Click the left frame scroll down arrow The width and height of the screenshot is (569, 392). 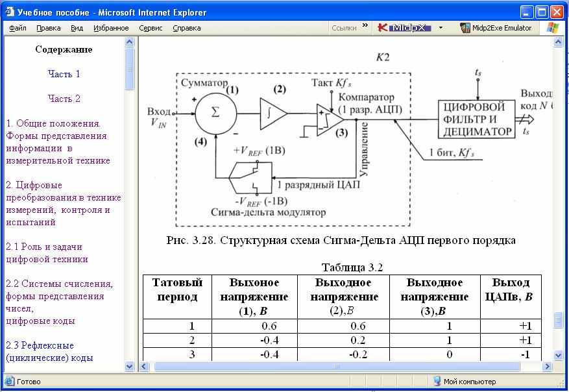(129, 366)
